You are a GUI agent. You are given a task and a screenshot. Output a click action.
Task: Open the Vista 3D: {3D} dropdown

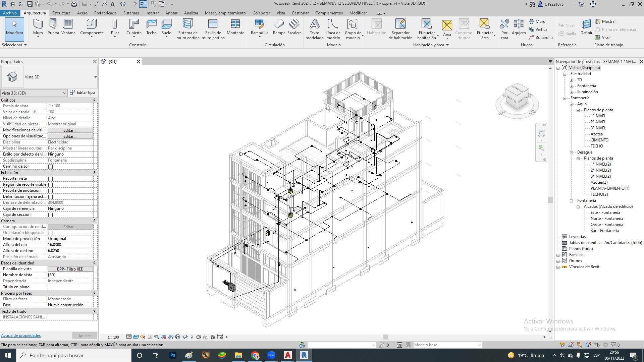(64, 93)
